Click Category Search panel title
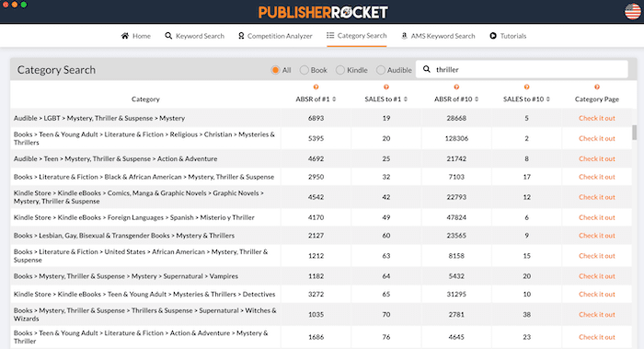The height and width of the screenshot is (349, 644). [56, 70]
